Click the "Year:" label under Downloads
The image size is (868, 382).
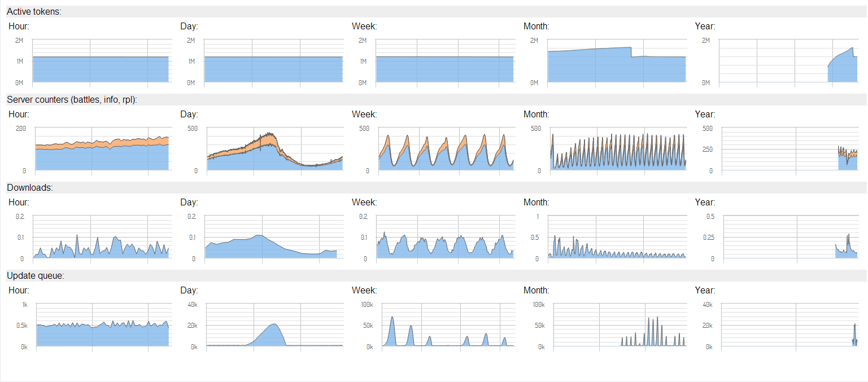(705, 202)
